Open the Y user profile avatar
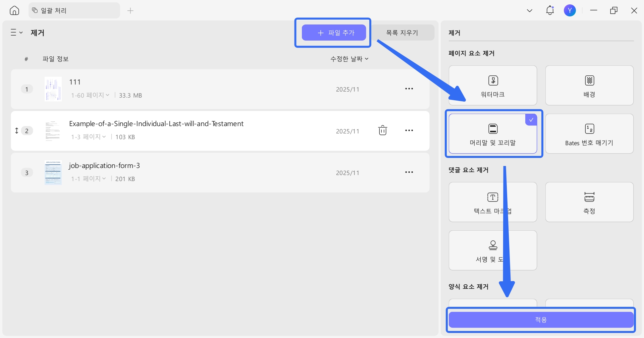 point(570,11)
